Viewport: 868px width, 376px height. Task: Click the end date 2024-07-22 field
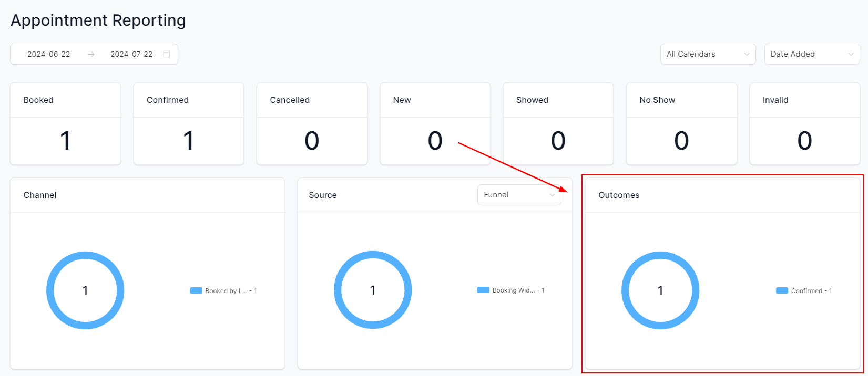coord(131,54)
